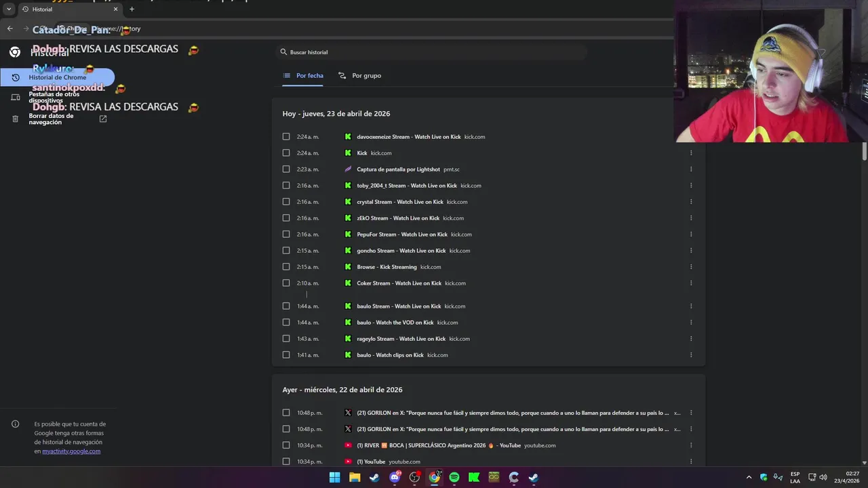Open the Kick app on taskbar
Viewport: 868px width, 488px height.
point(474,477)
